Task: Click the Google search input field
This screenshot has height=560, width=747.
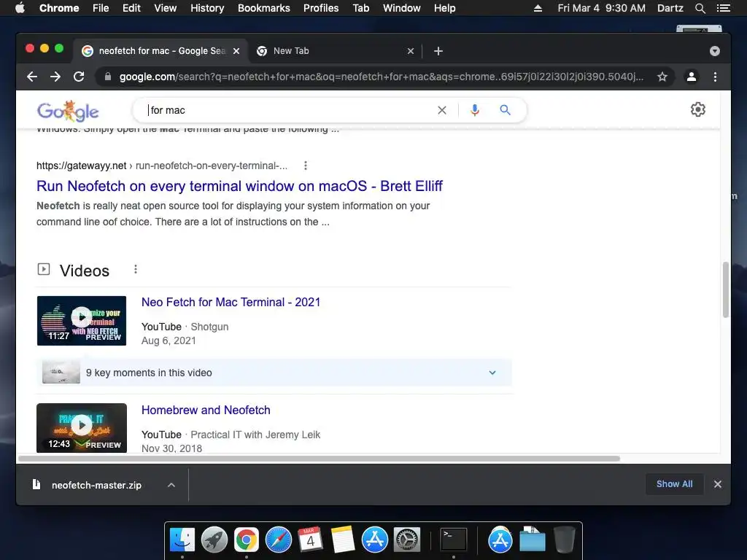Action: (290, 111)
